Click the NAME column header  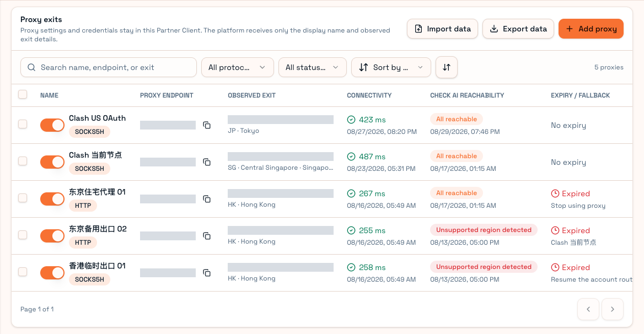click(x=49, y=95)
